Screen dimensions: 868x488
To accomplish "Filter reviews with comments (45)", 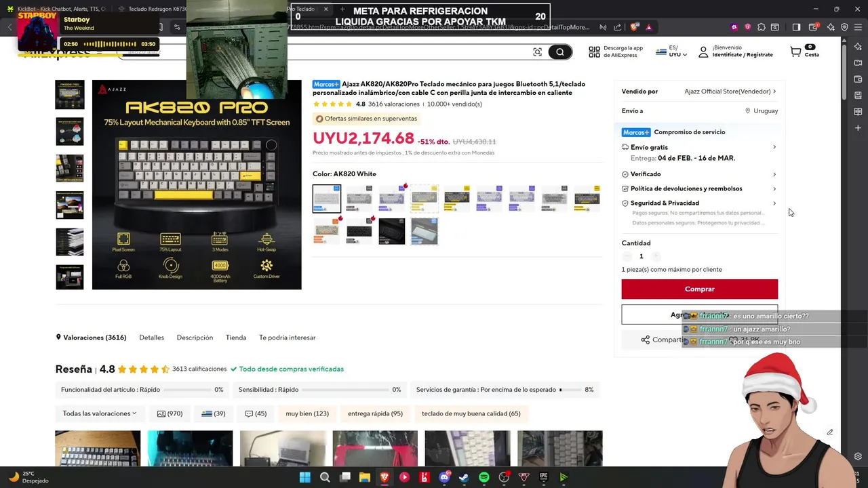I will click(256, 413).
